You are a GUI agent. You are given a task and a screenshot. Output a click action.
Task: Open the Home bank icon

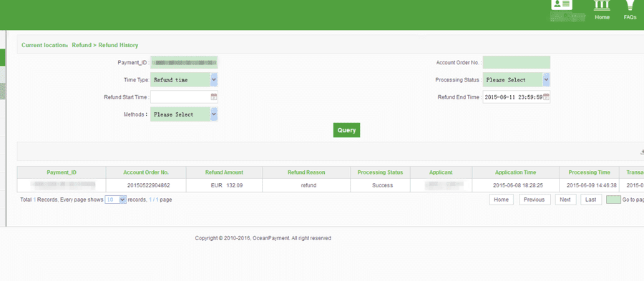pos(602,5)
